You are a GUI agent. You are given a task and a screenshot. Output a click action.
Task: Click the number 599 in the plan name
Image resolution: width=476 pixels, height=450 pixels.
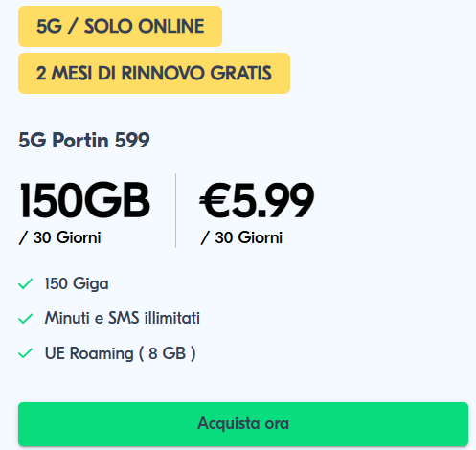tap(132, 140)
